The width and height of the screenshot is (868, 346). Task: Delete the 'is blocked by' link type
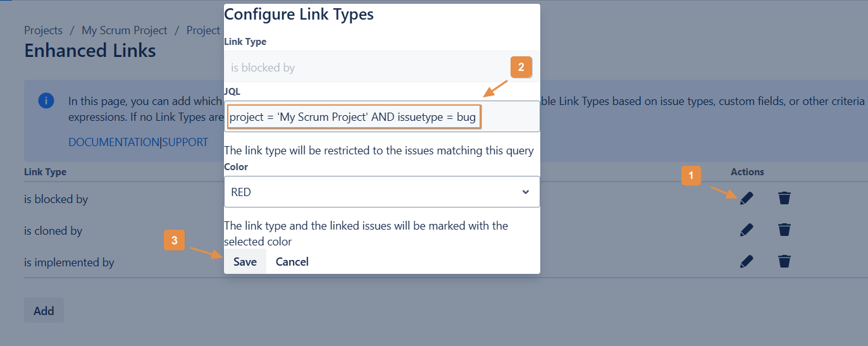click(784, 198)
